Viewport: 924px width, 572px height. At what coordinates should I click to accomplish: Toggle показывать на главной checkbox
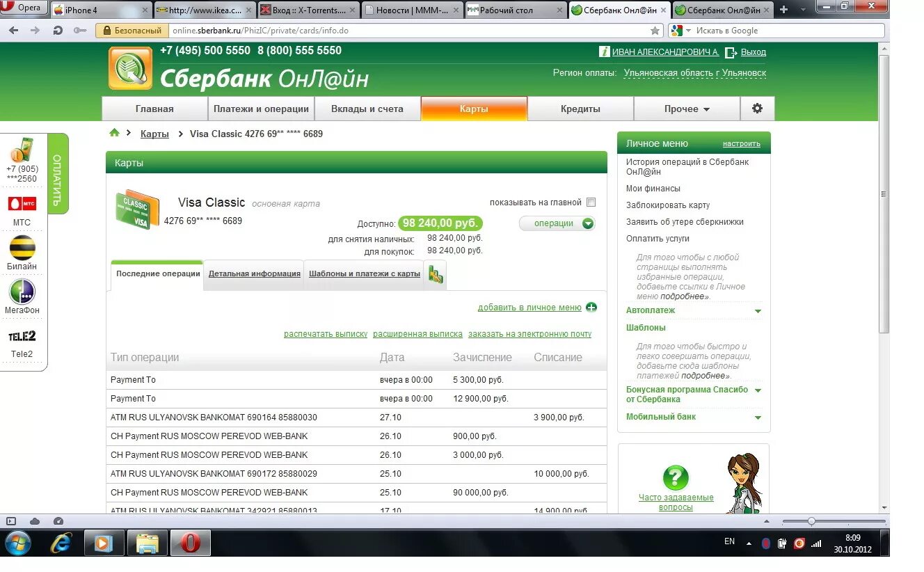coord(591,202)
